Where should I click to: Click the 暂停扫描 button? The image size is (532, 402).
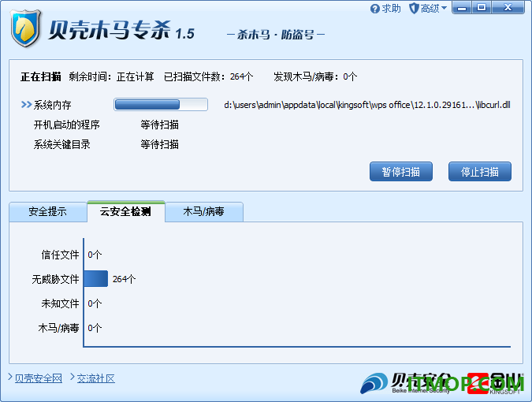coord(400,172)
